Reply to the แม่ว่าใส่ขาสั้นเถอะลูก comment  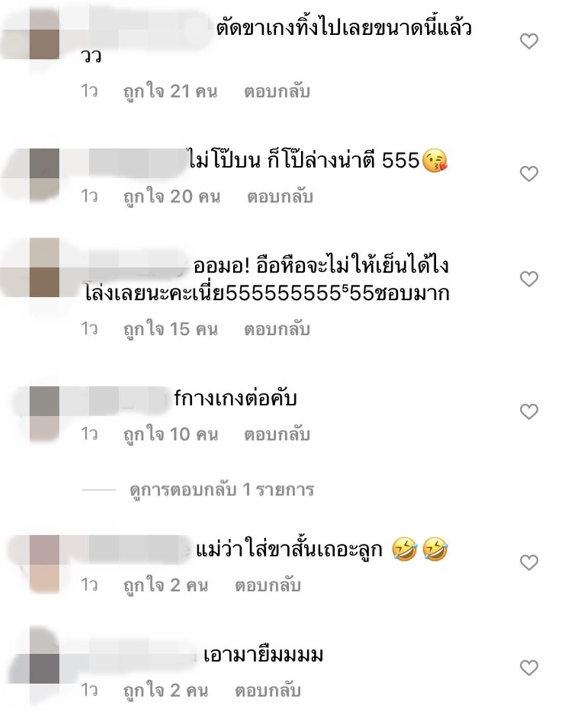pos(268,586)
